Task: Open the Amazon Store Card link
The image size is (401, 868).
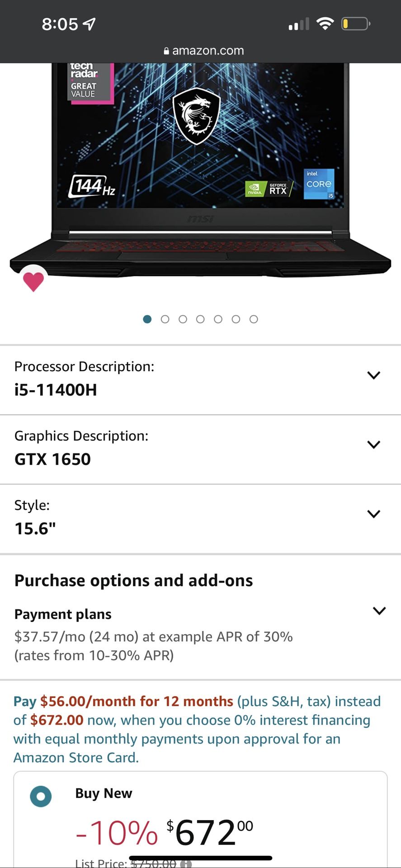Action: pyautogui.click(x=76, y=758)
